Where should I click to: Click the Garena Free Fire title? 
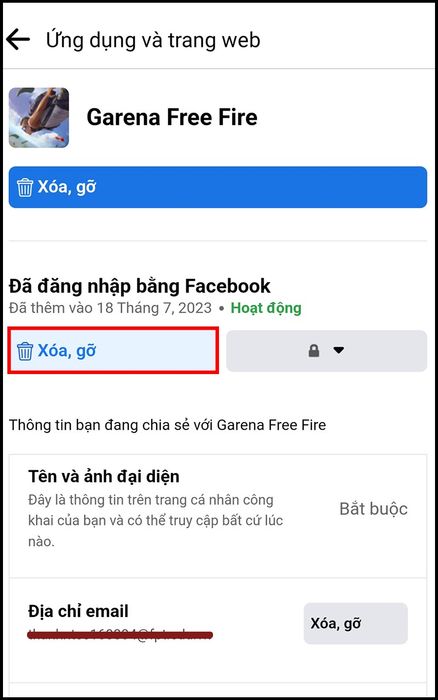tap(172, 117)
